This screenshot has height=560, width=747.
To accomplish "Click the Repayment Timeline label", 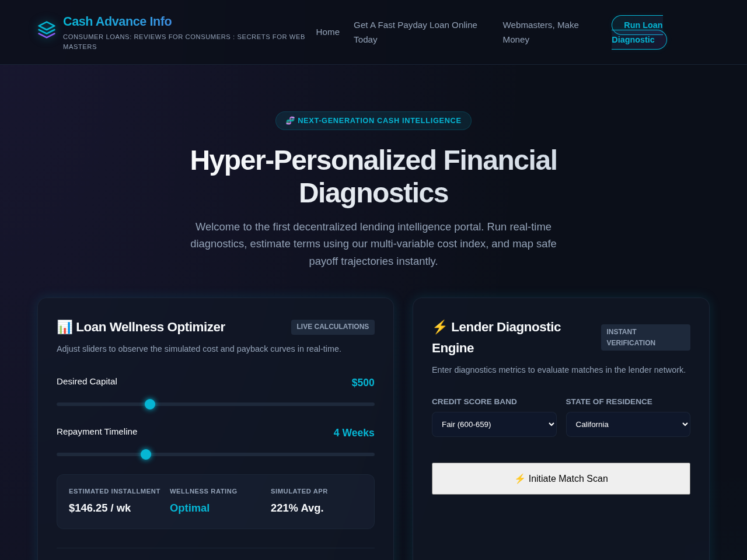I will point(97,432).
